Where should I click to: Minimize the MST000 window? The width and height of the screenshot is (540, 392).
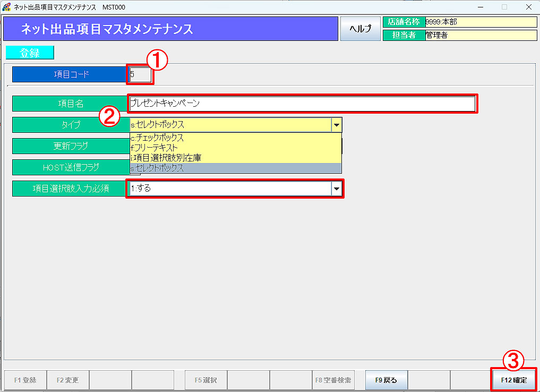481,7
